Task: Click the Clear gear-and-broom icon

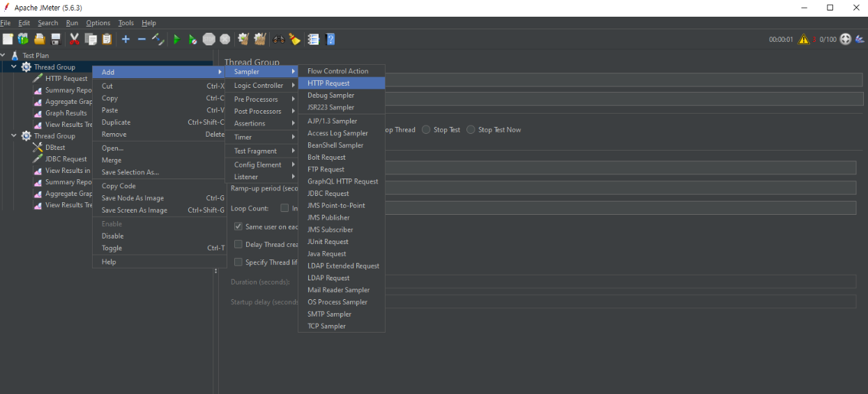Action: click(243, 39)
